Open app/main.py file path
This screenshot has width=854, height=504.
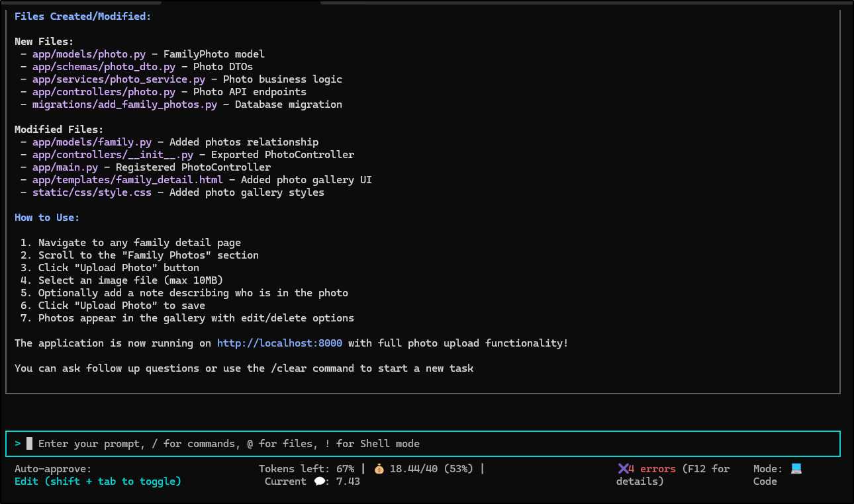(65, 167)
